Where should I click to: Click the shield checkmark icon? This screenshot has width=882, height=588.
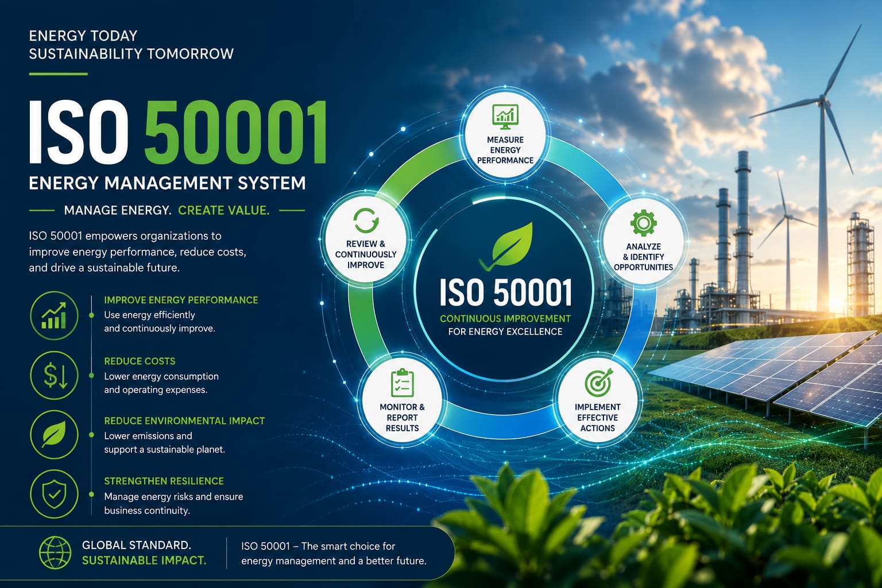tap(54, 494)
